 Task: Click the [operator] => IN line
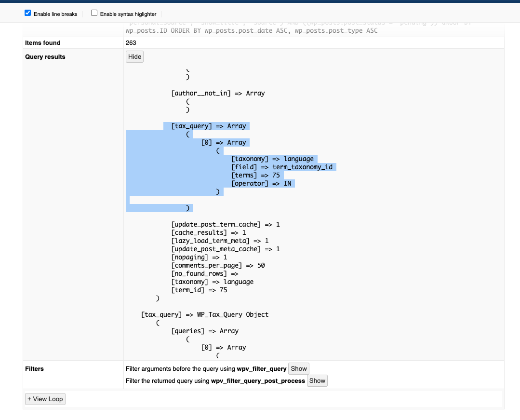[261, 183]
